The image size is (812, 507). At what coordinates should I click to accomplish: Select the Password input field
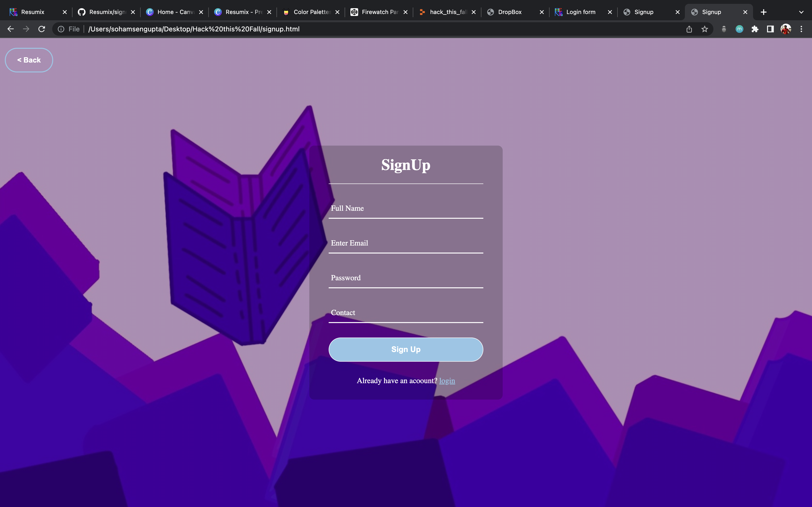[406, 278]
